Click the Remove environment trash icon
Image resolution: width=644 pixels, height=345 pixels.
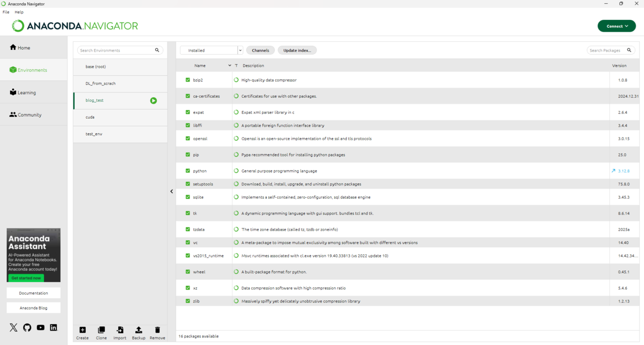tap(157, 330)
